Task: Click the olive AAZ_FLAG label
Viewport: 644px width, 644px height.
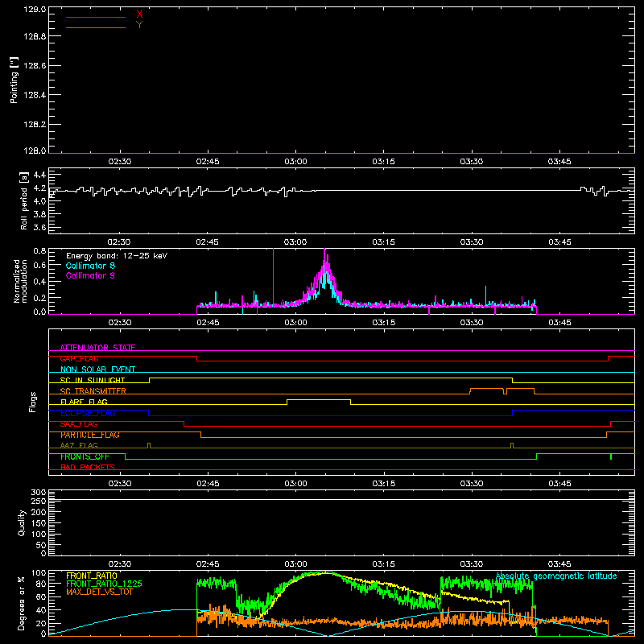Action: tap(79, 446)
